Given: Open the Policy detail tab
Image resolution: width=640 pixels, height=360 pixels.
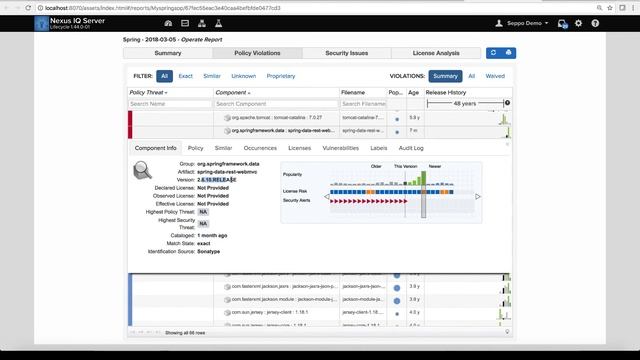Looking at the screenshot, I should (x=196, y=148).
